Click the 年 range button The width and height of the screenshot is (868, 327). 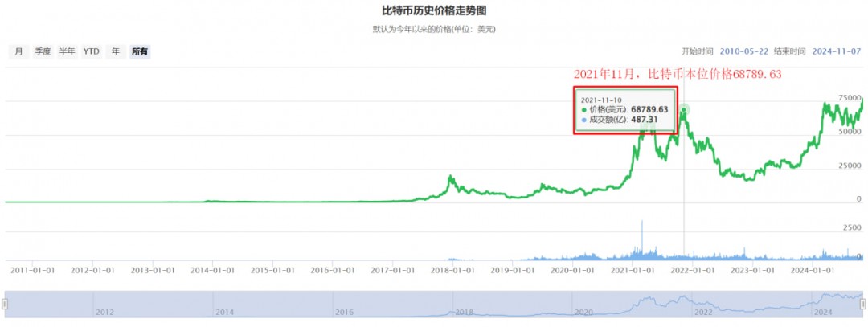click(116, 51)
